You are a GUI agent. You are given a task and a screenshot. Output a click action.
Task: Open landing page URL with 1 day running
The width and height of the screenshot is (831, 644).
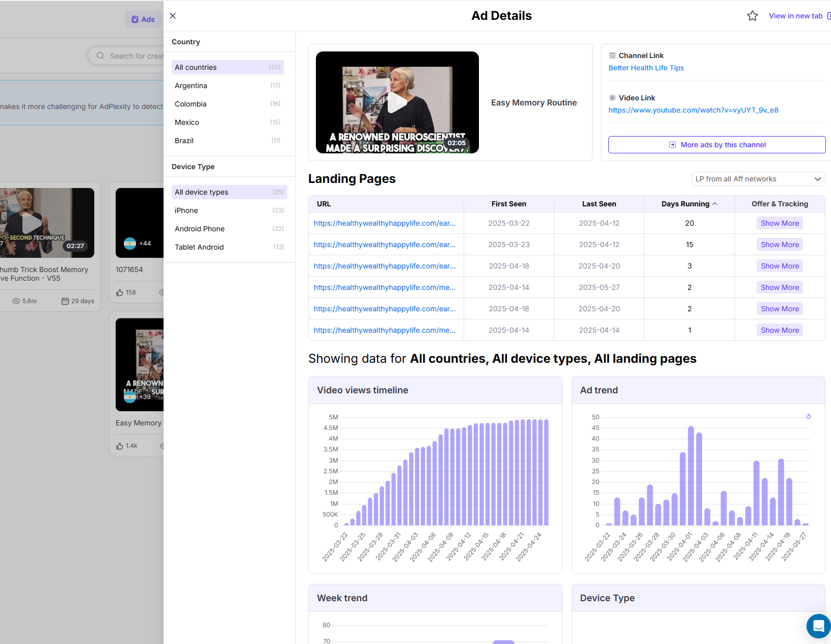coord(385,330)
